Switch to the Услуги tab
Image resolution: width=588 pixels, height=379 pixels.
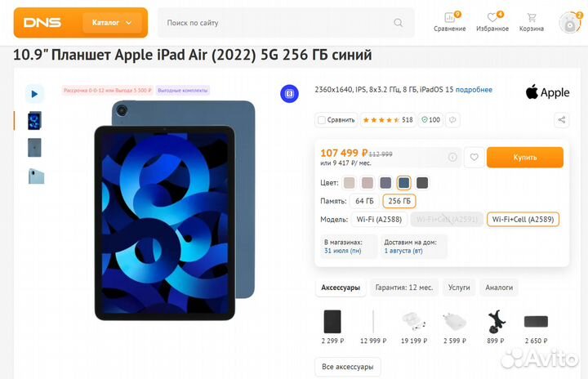[459, 288]
